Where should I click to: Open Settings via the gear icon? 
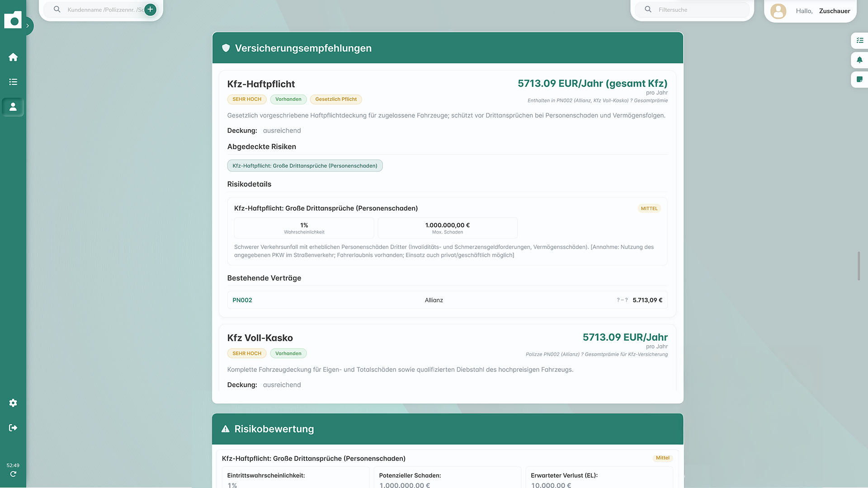[13, 403]
